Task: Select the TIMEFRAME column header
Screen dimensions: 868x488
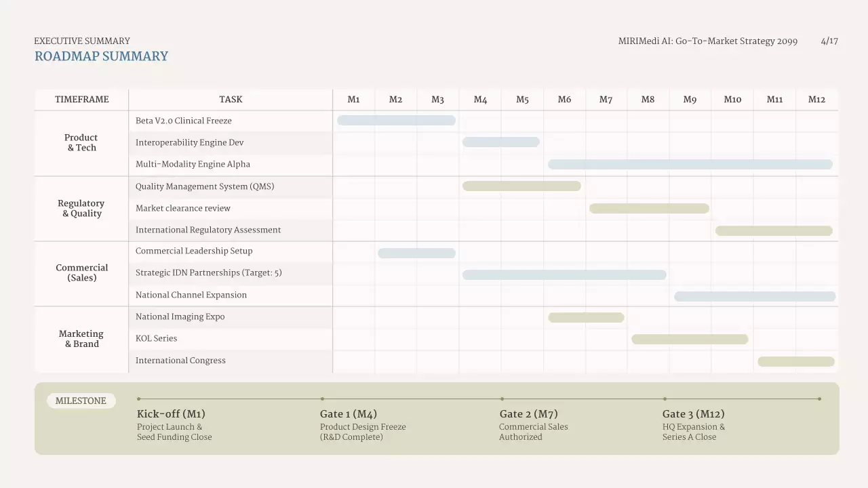Action: tap(81, 100)
